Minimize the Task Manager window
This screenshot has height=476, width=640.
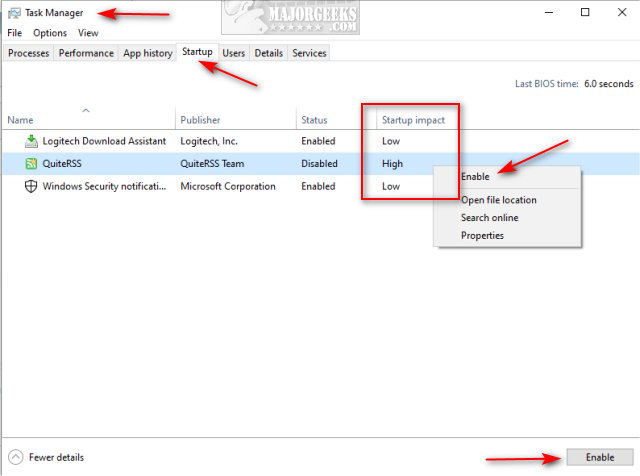(549, 12)
